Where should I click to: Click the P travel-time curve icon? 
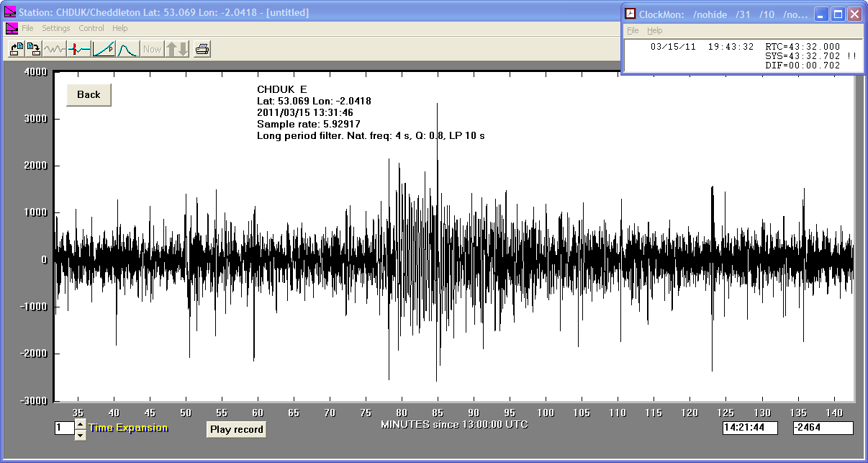coord(104,49)
